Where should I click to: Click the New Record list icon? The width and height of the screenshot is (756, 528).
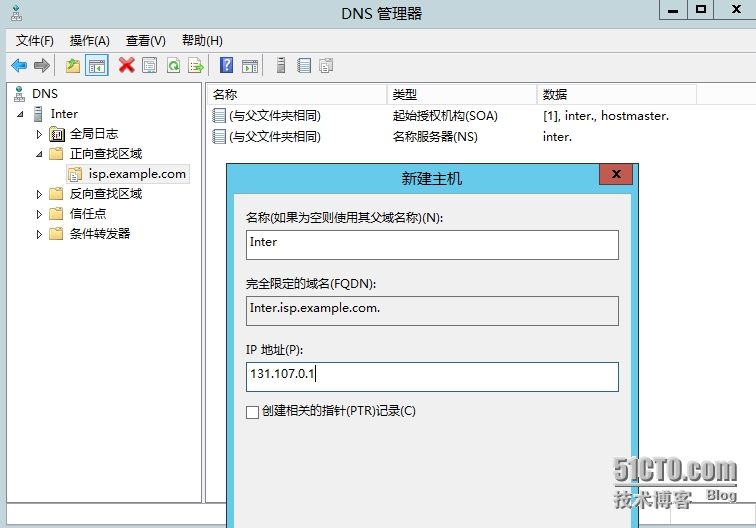point(304,65)
